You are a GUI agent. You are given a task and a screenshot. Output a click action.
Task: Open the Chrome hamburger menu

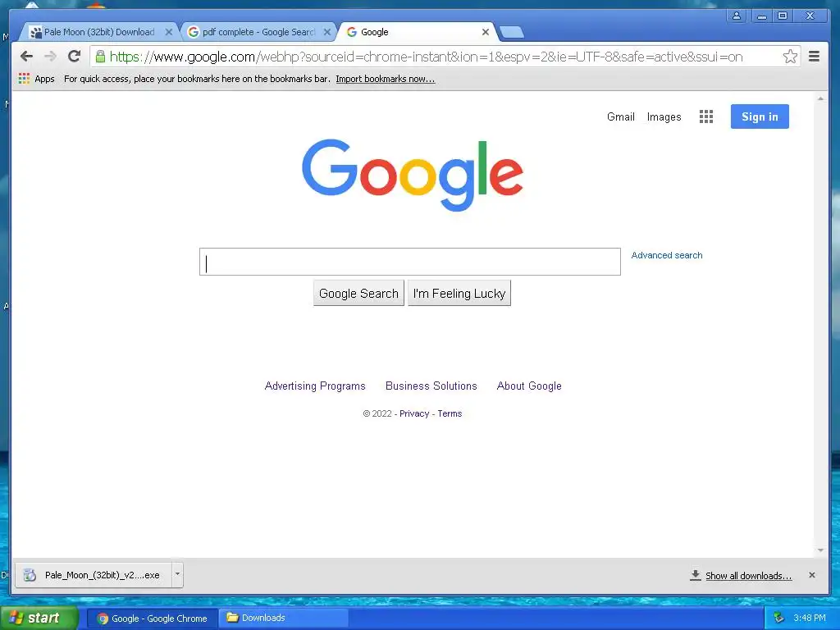[x=814, y=57]
